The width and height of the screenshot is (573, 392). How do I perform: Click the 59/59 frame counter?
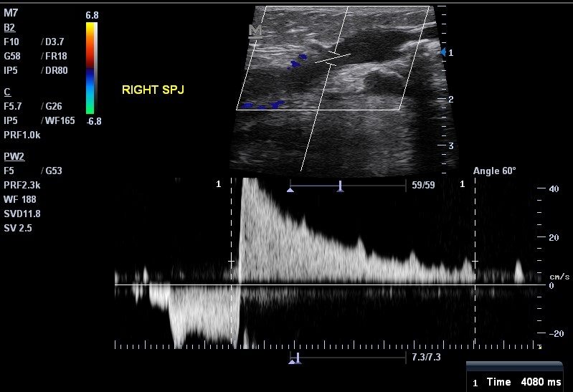point(423,185)
